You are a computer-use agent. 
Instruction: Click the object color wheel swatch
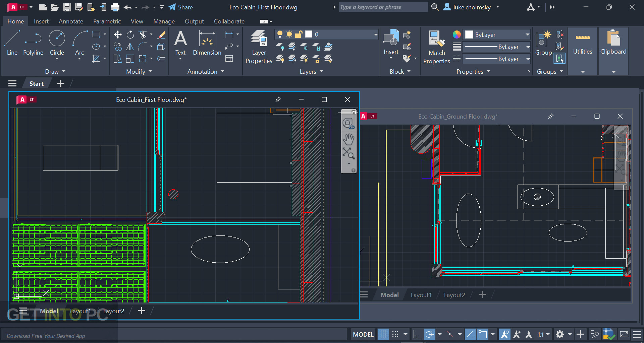coord(457,35)
